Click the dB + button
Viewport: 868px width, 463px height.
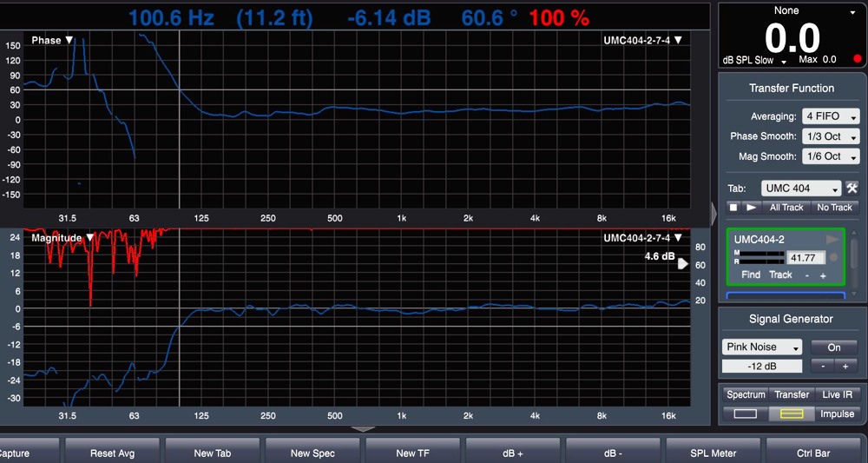513,453
